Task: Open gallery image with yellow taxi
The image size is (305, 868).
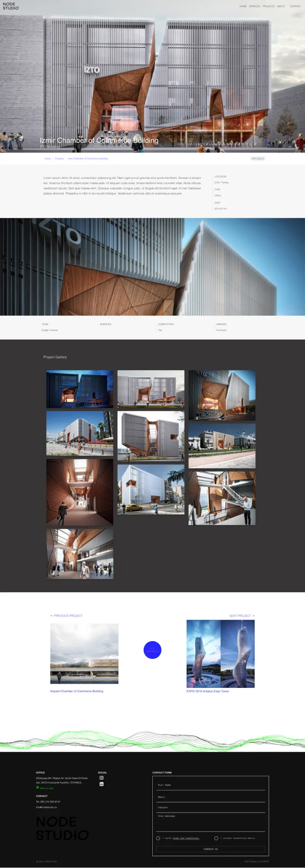Action: [151, 490]
